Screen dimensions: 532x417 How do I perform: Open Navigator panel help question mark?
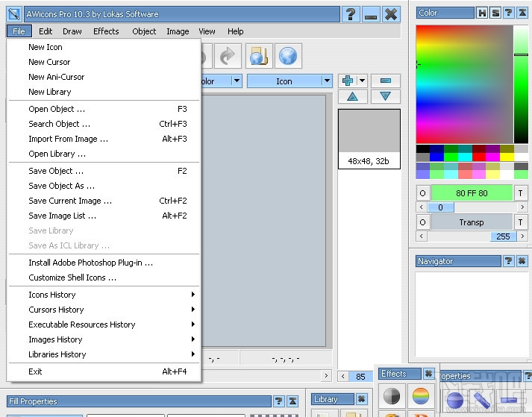tap(509, 261)
